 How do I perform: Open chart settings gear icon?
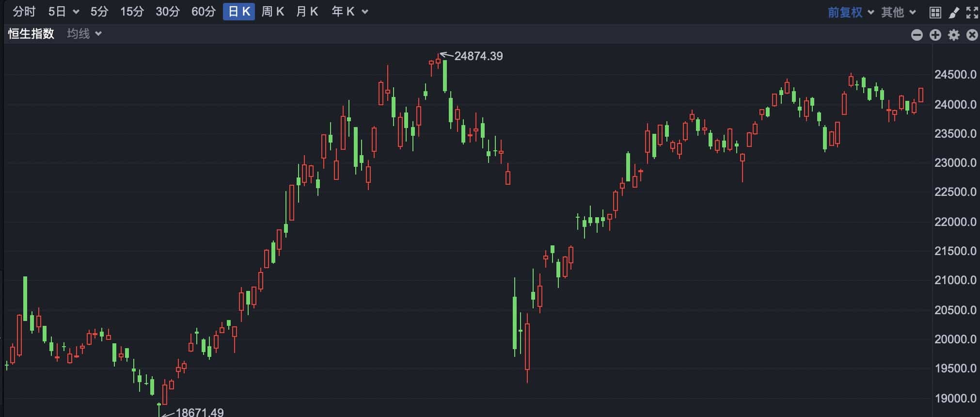pos(953,35)
